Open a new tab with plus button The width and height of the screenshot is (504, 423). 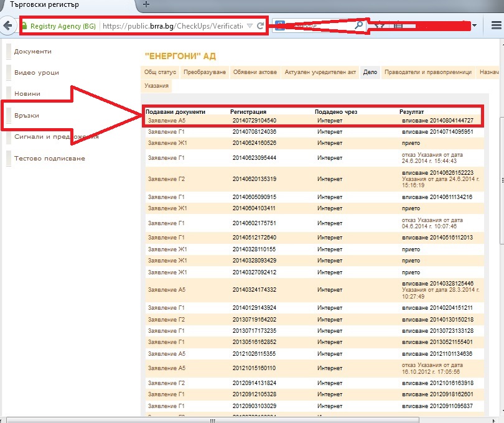[x=145, y=5]
